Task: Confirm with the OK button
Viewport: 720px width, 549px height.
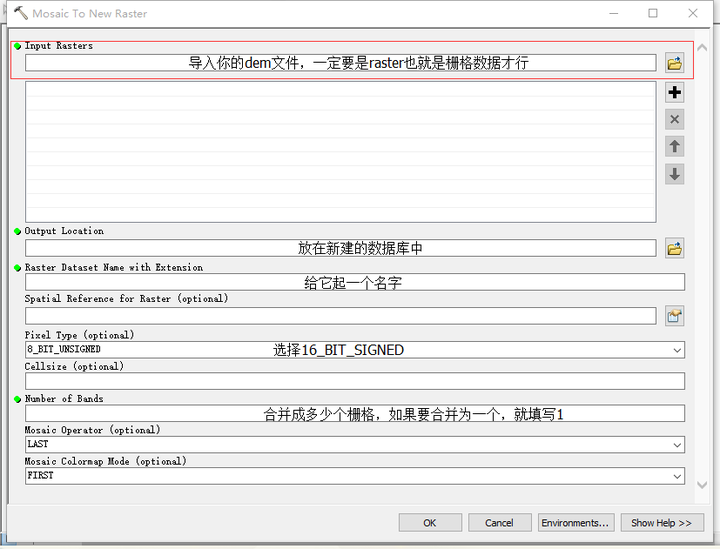Action: pyautogui.click(x=430, y=522)
